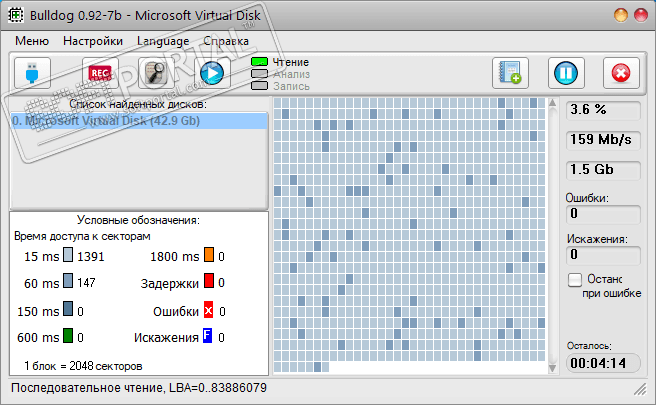Click the grey Запись indicator
Viewport: 656px width, 405px height.
pos(259,86)
